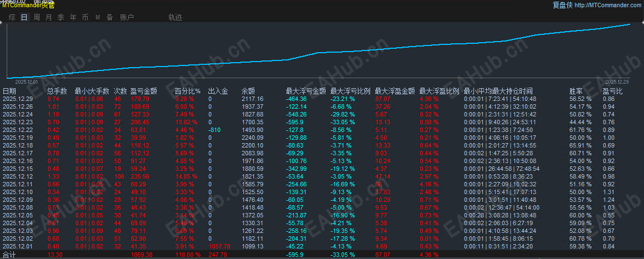Click the total lots value 13.30
Image resolution: width=644 pixels, height=259 pixels.
coord(55,255)
